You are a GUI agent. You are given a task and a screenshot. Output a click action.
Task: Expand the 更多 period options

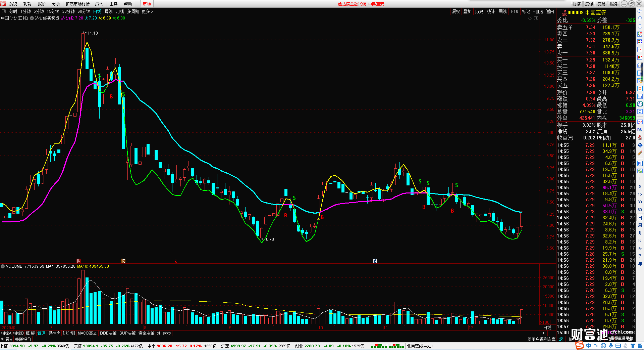(147, 11)
